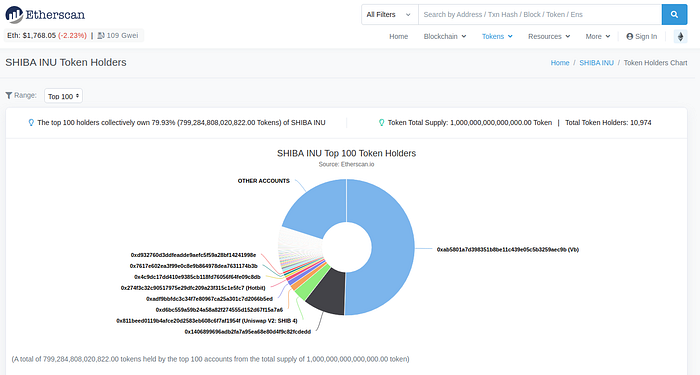The width and height of the screenshot is (700, 375).
Task: Click the Hotbit address chart label
Action: click(193, 288)
